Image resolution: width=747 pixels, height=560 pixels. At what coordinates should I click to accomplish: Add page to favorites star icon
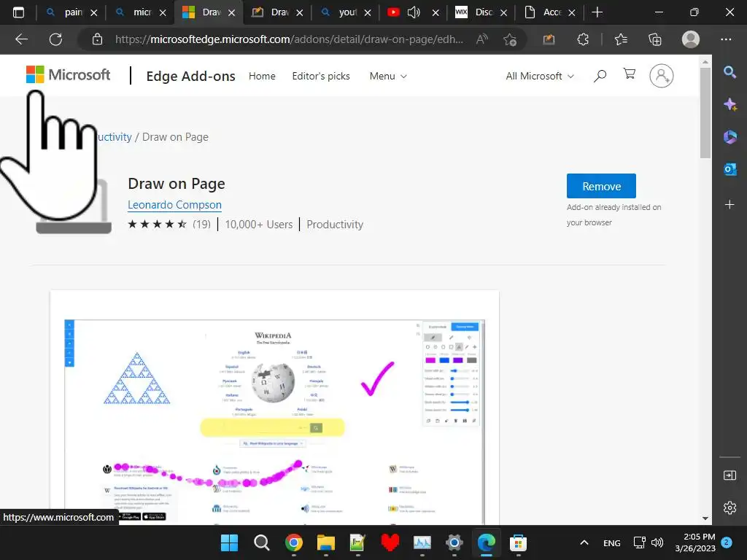(x=510, y=39)
